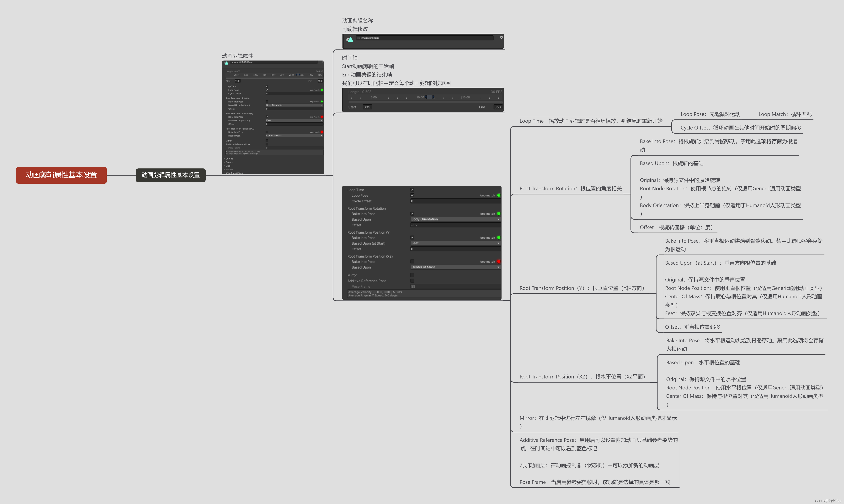Select the '动画剪辑名称 可编辑修改' node
The image size is (844, 504).
[x=358, y=25]
